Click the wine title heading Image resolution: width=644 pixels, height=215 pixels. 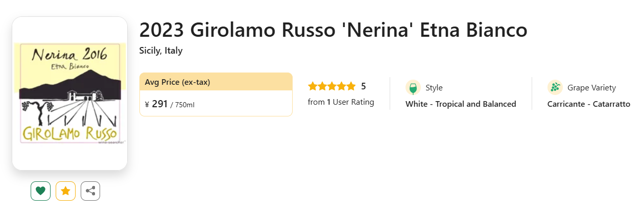pyautogui.click(x=333, y=30)
